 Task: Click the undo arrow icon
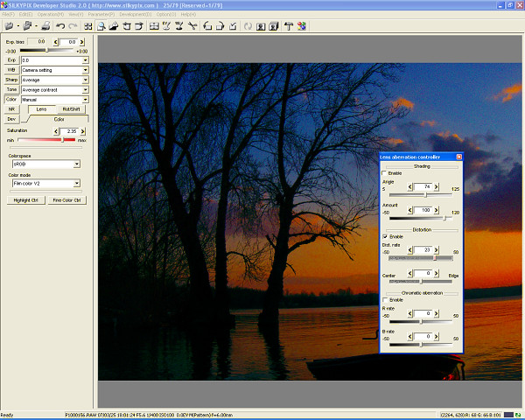[x=59, y=26]
